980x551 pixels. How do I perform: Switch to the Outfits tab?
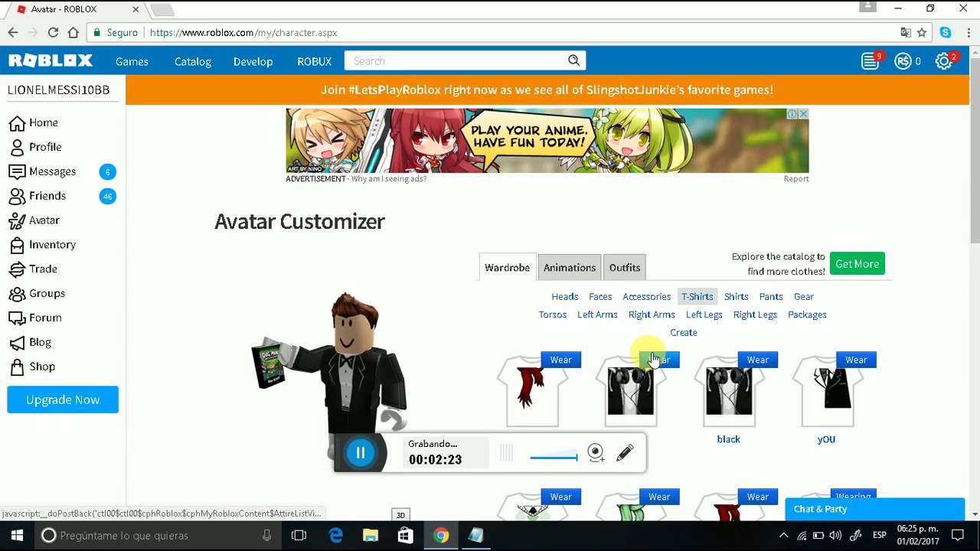[625, 268]
